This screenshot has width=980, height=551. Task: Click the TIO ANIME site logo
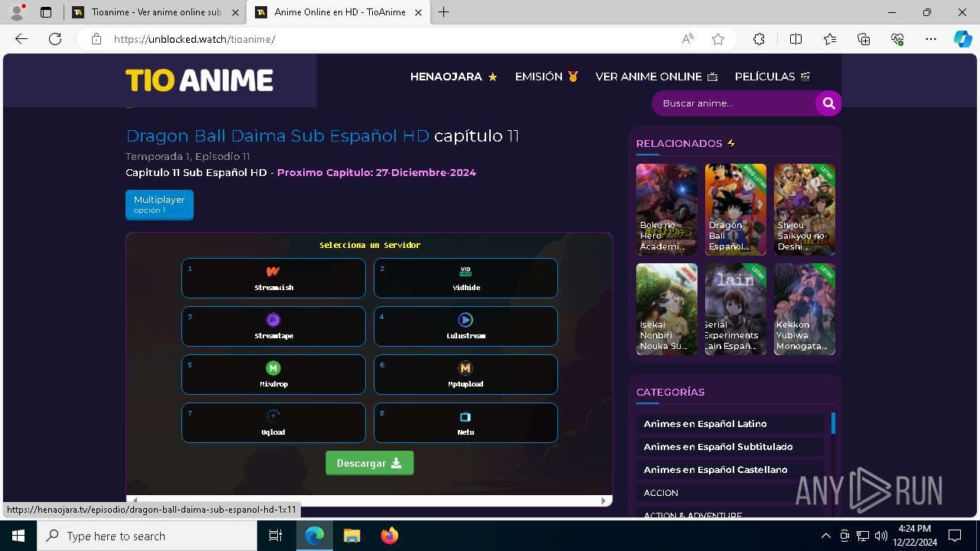200,80
